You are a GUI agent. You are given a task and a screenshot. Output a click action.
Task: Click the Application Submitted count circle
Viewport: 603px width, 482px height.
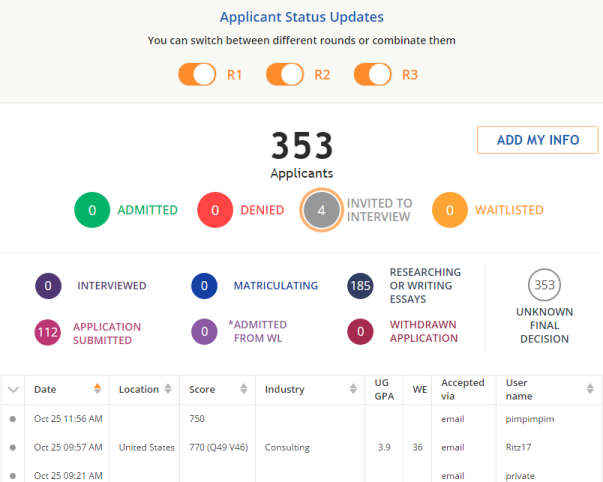coord(50,333)
